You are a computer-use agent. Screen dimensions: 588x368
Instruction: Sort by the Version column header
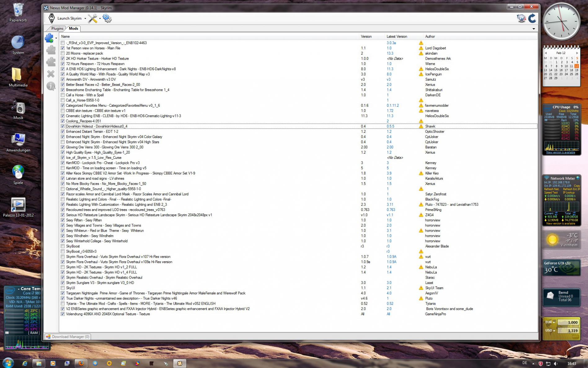[372, 37]
